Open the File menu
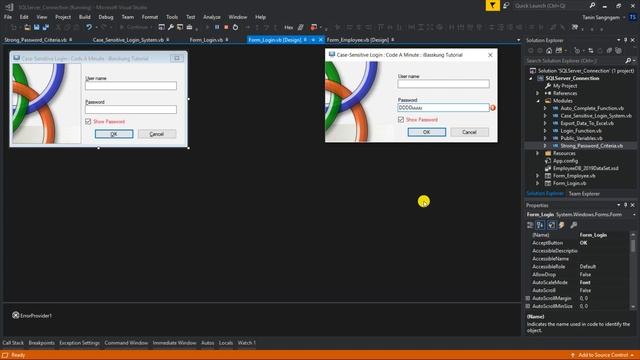The height and width of the screenshot is (360, 640). pyautogui.click(x=8, y=17)
